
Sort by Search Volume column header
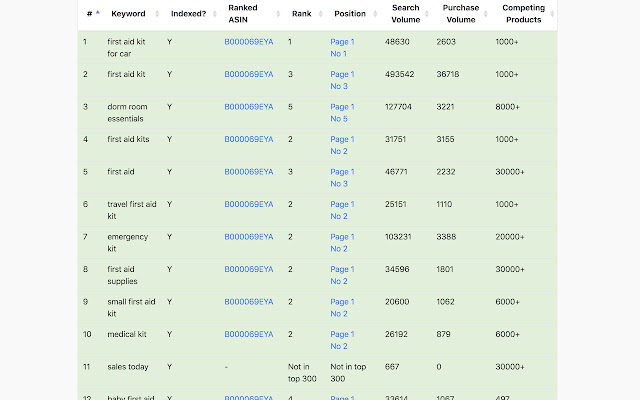pyautogui.click(x=405, y=14)
